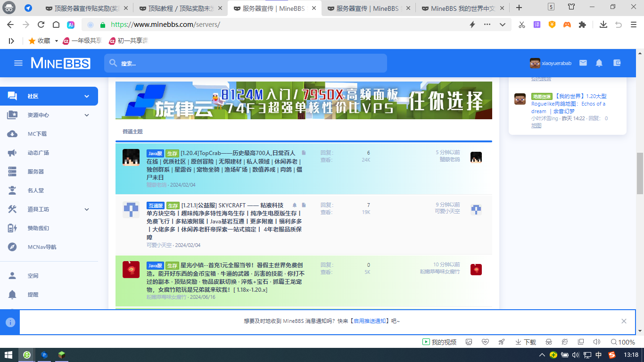Expand the 社区 sidebar section
The image size is (644, 362).
click(87, 96)
